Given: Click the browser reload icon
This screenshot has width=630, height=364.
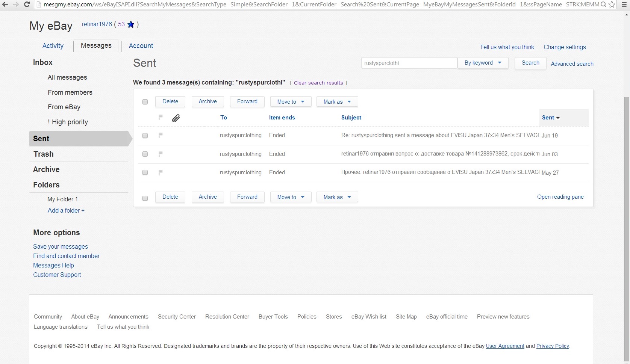Looking at the screenshot, I should click(27, 5).
